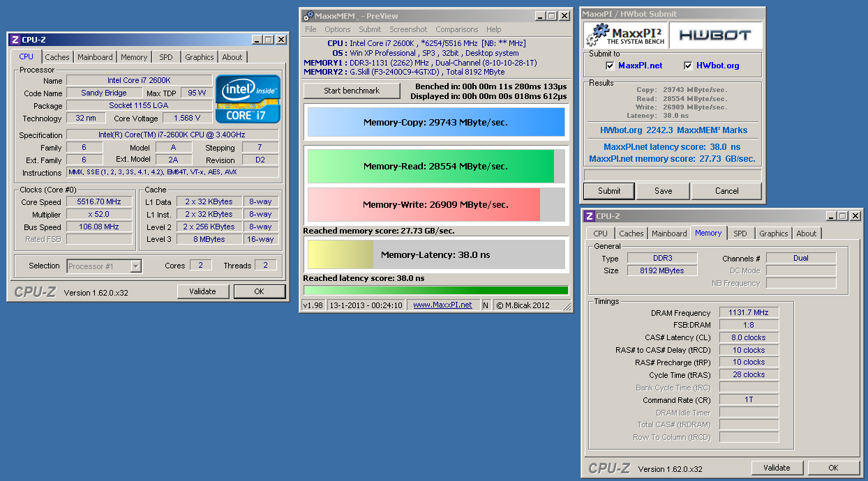Click the FSB:DRAM 1:8 value
Image resolution: width=868 pixels, height=481 pixels.
click(749, 326)
